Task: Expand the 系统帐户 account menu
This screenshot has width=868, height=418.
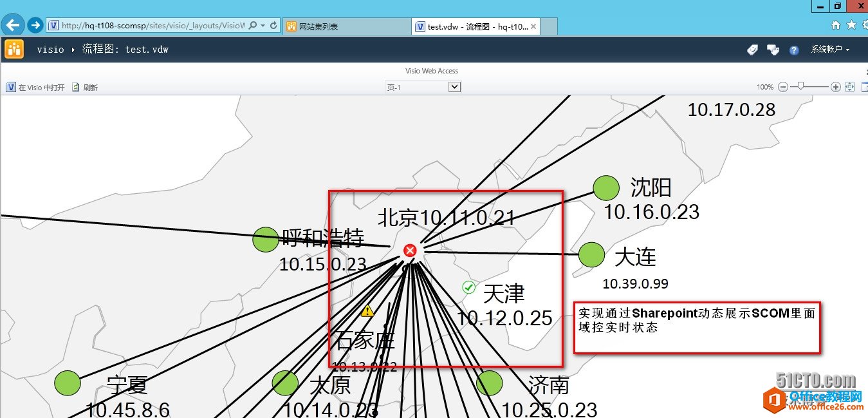Action: (x=830, y=50)
